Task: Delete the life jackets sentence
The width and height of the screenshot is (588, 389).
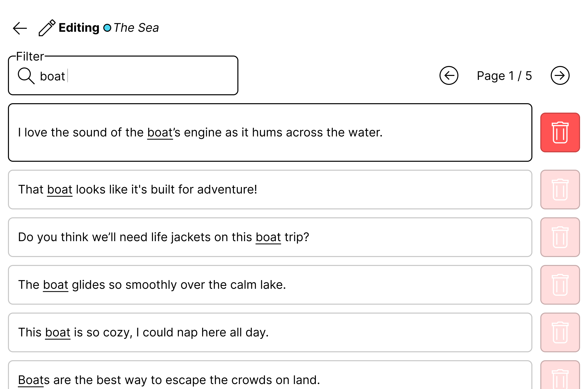Action: [x=560, y=237]
